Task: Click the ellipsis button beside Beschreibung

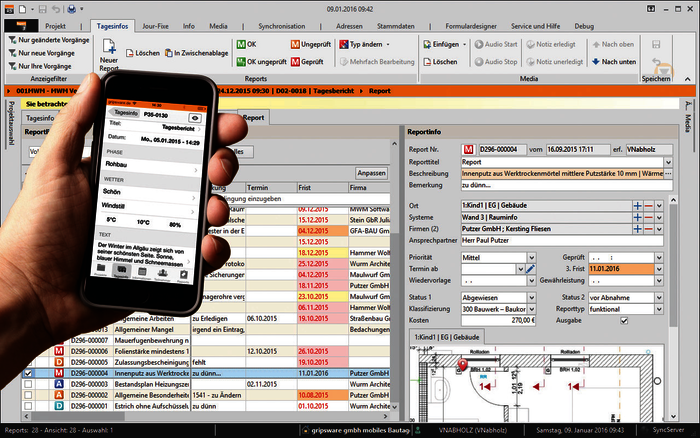Action: point(668,174)
